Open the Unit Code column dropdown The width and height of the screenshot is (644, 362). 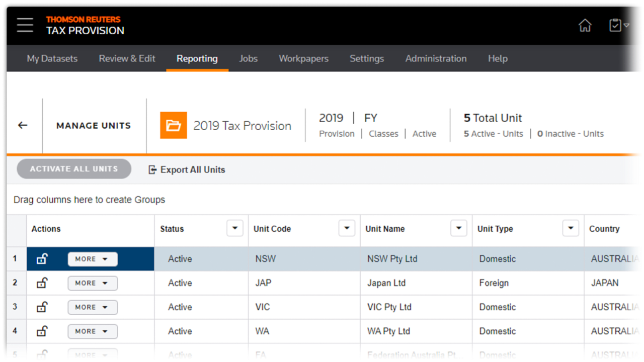346,228
